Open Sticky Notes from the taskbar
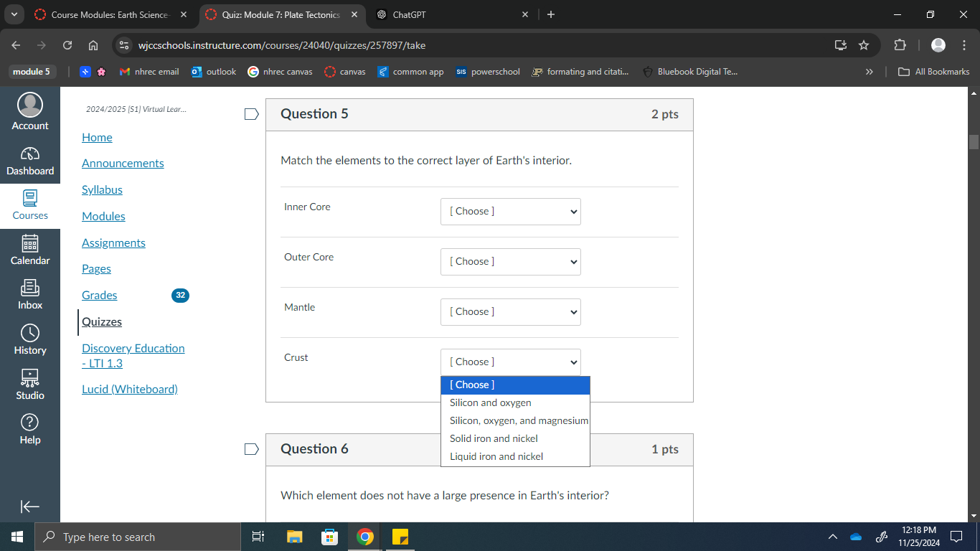Screen dimensions: 980x551 400,537
